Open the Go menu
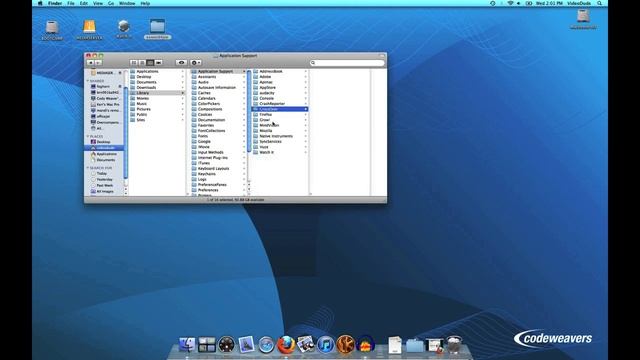Image resolution: width=640 pixels, height=360 pixels. click(x=111, y=3)
